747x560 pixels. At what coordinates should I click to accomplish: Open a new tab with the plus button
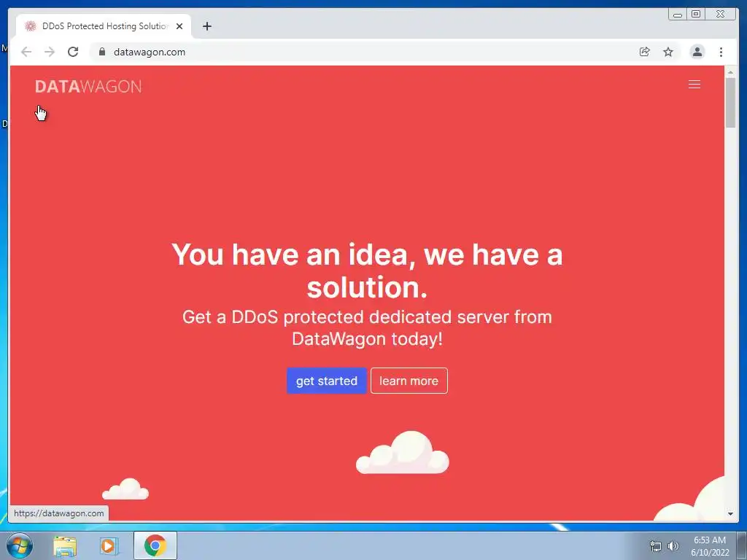pos(206,27)
